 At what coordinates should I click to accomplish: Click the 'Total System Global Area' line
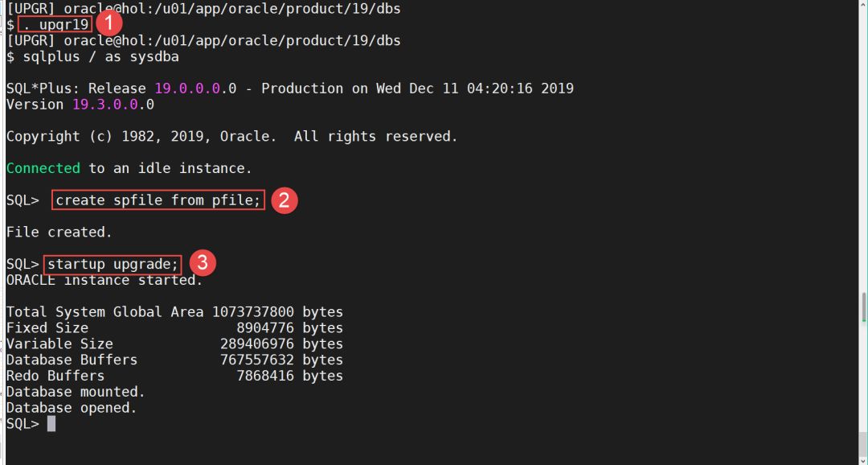(174, 312)
